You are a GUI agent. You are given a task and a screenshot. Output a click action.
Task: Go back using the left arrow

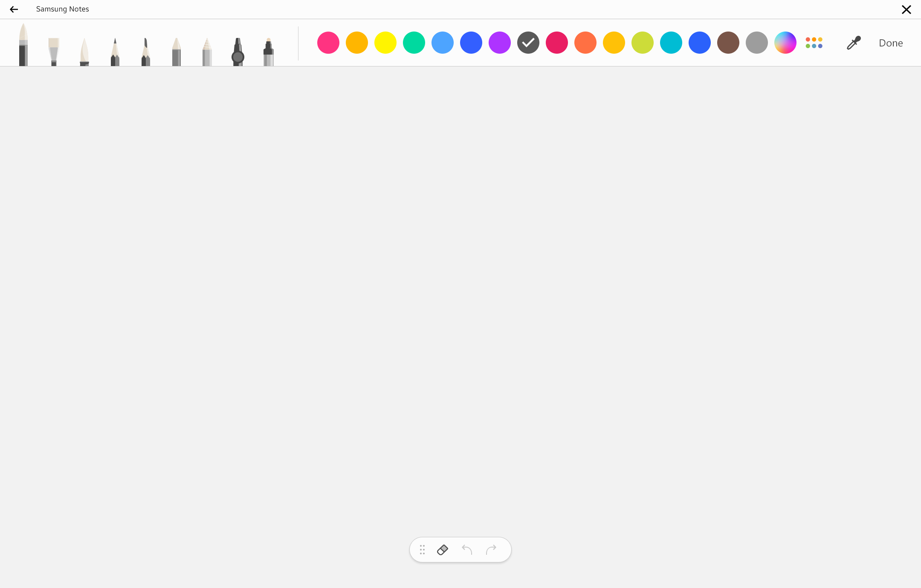pos(14,9)
